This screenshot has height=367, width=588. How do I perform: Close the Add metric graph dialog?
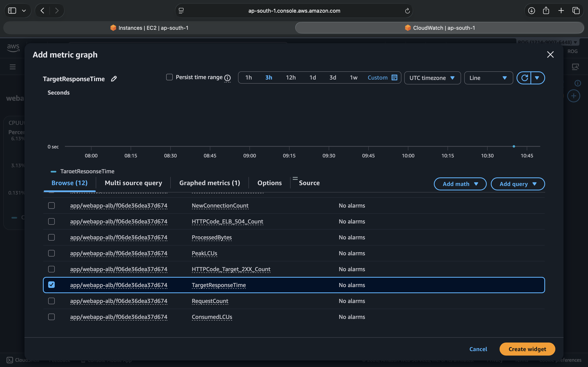(550, 54)
